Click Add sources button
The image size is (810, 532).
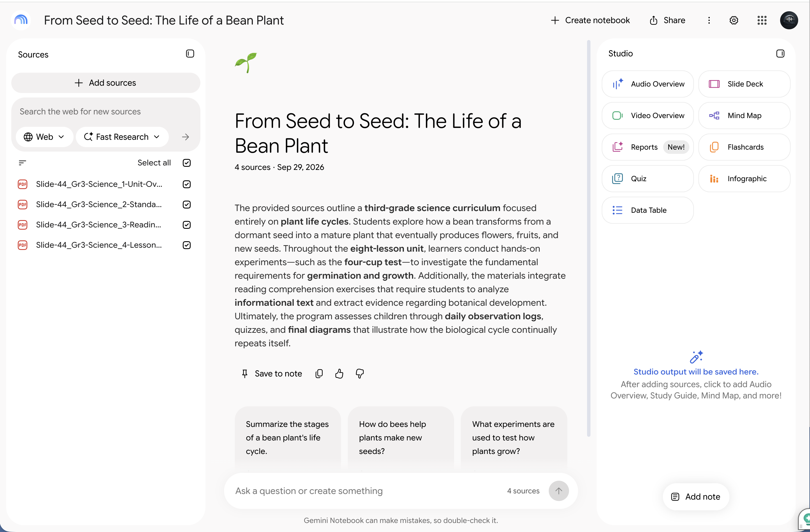point(105,83)
